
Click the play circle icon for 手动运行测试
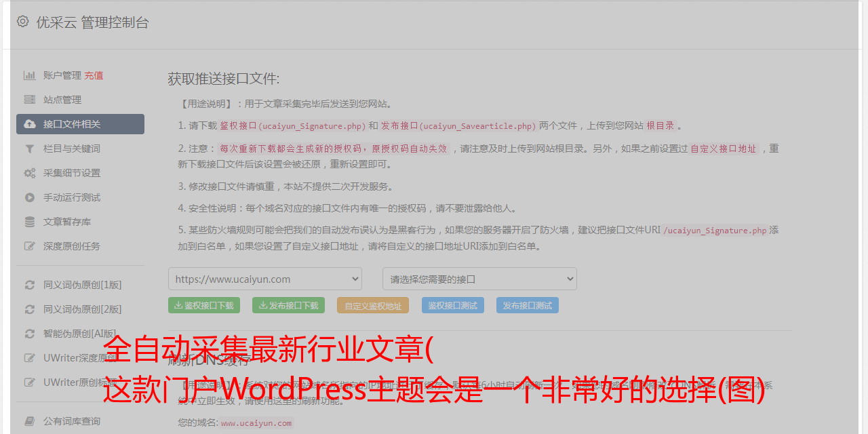click(x=30, y=197)
